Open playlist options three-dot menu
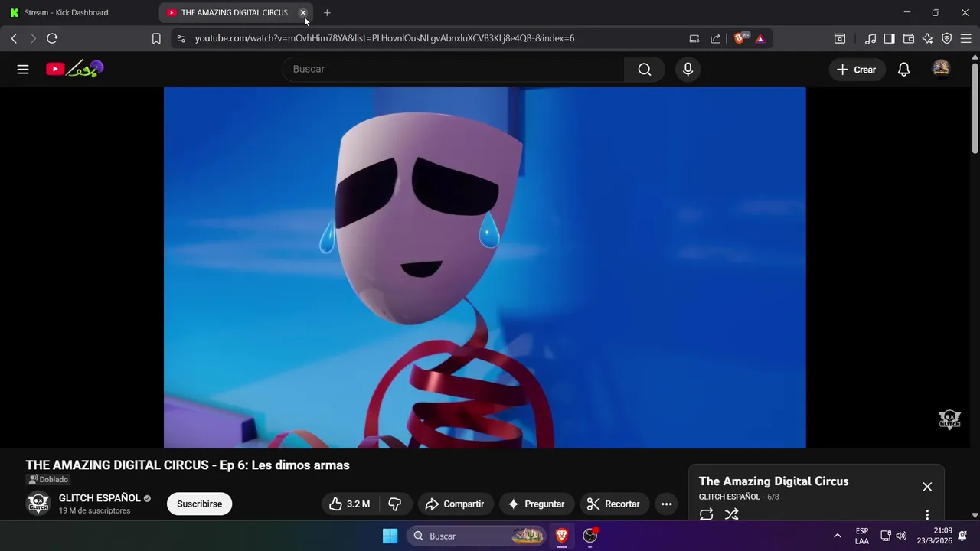The width and height of the screenshot is (980, 551). 927,514
